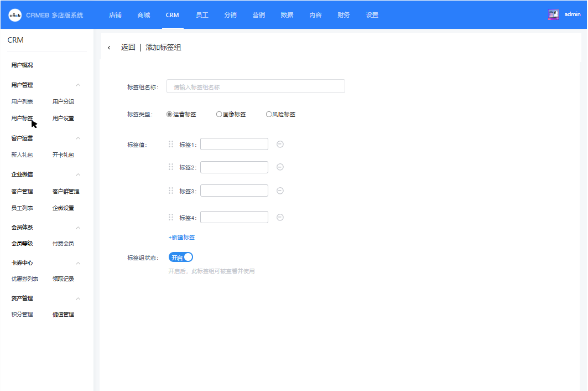This screenshot has height=391, width=588.
Task: Remove 标签1 with its minus icon
Action: pos(280,144)
